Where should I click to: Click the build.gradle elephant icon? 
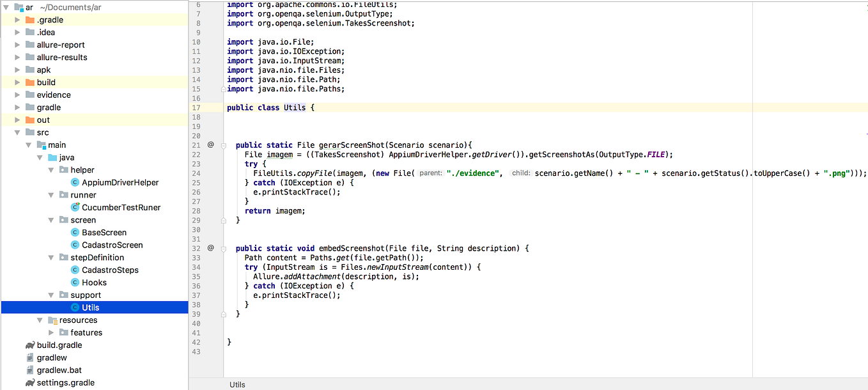30,345
